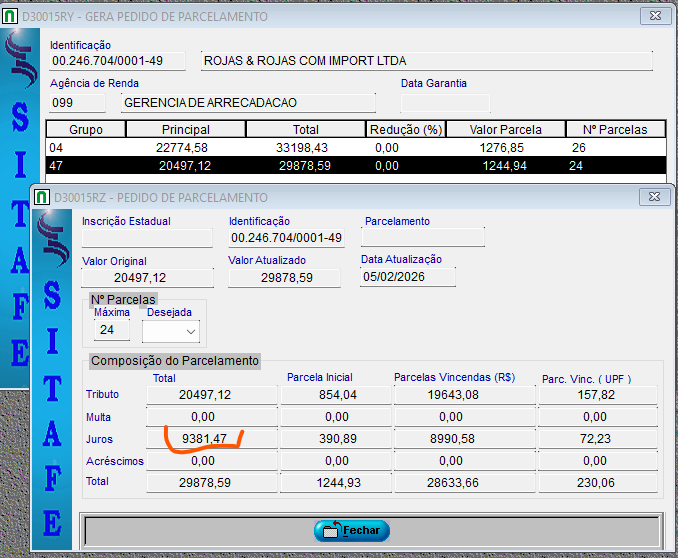Click the D30015RZ window title icon
This screenshot has width=678, height=558.
click(x=42, y=198)
